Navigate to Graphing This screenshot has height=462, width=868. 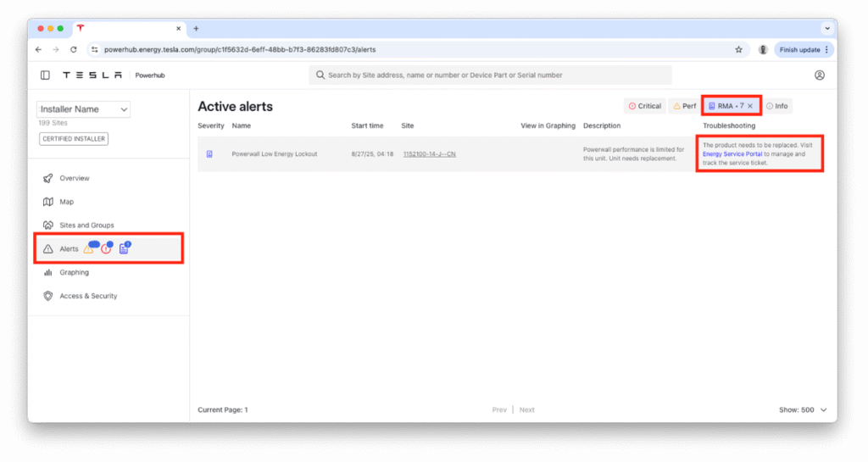pos(75,272)
